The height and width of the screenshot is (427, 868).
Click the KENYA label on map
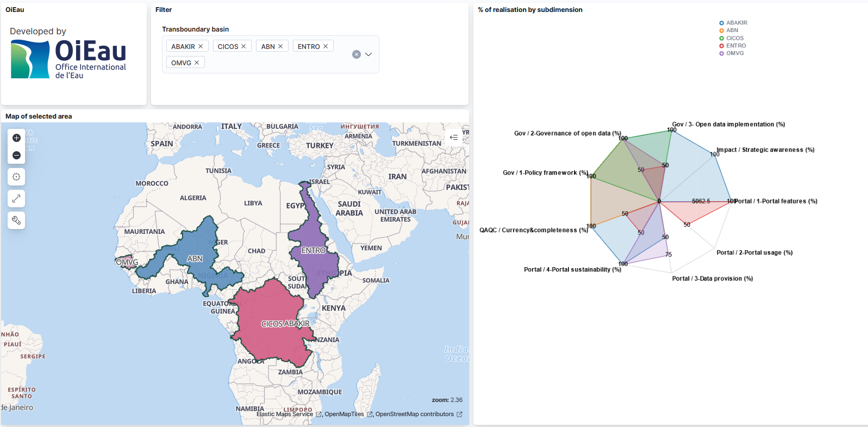click(x=334, y=308)
